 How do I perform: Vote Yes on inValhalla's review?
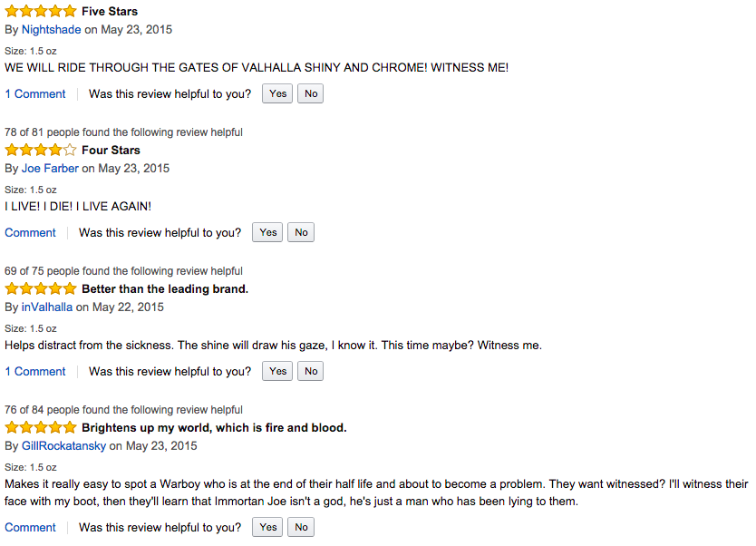click(277, 371)
